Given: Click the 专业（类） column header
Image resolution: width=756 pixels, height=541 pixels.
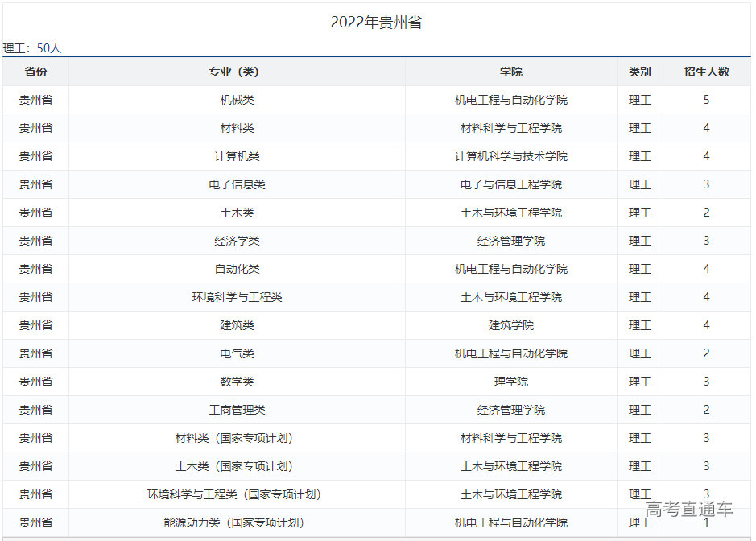Looking at the screenshot, I should click(237, 72).
